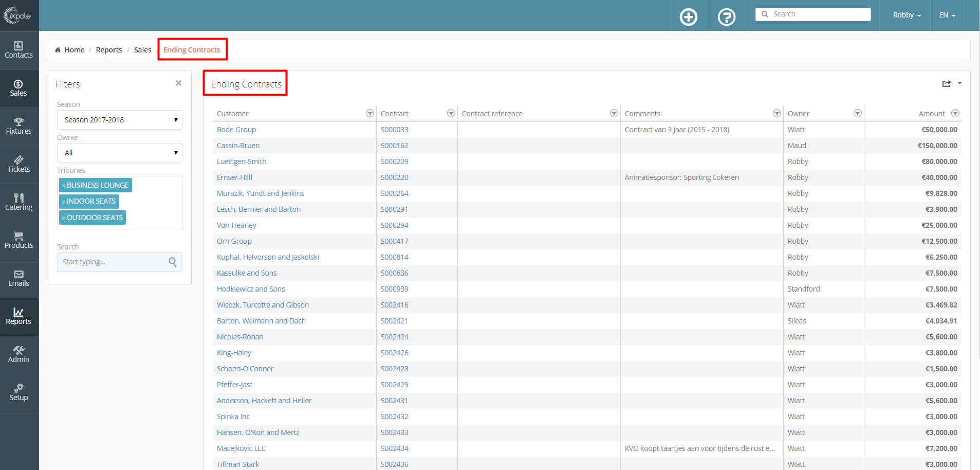
Task: Expand the export options caret
Action: pyautogui.click(x=960, y=83)
